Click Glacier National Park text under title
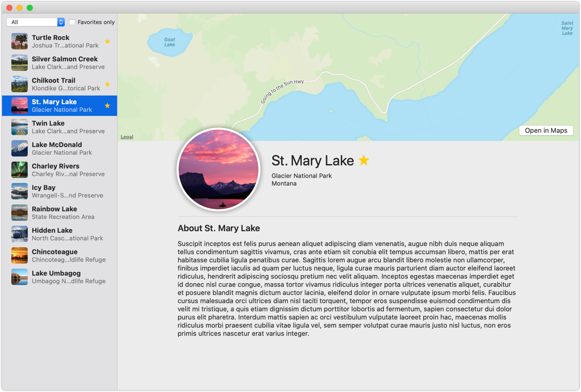 coord(301,176)
